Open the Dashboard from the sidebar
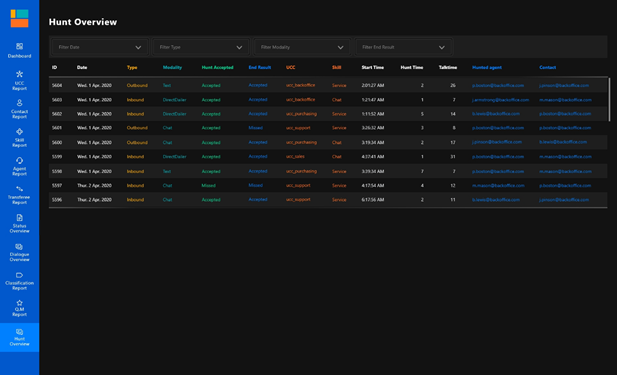This screenshot has height=375, width=617. tap(19, 51)
